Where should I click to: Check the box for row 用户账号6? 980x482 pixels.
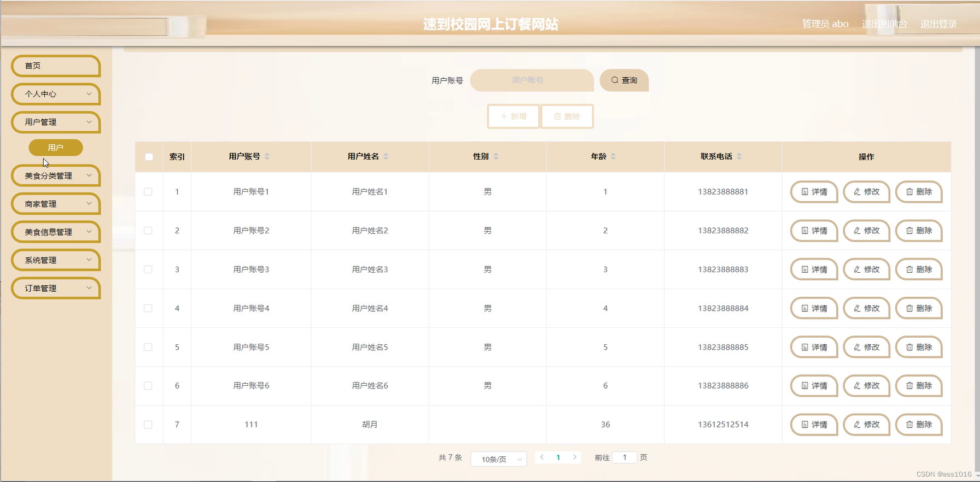[x=148, y=386]
